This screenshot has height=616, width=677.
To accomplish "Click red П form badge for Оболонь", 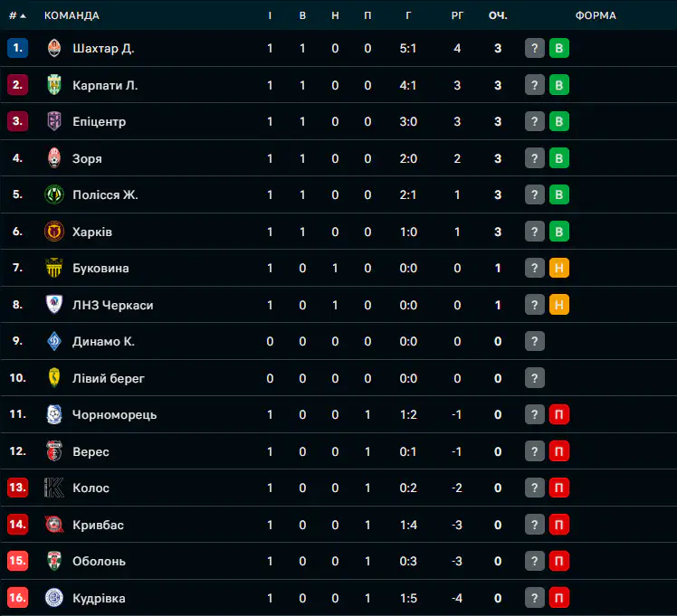I will point(559,561).
